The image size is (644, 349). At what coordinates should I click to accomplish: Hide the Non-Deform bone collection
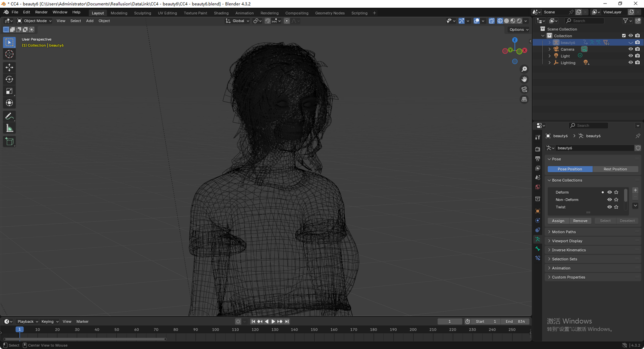609,200
